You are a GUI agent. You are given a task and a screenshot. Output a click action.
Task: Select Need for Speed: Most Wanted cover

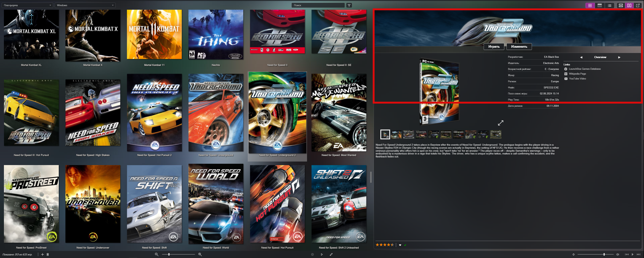(339, 113)
